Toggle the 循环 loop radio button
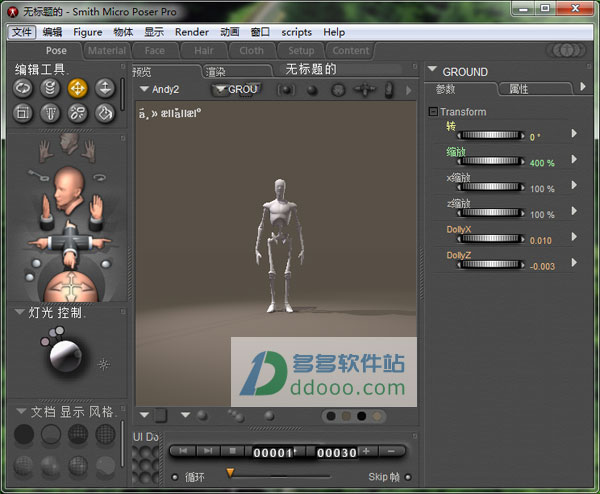Screen dimensions: 600x494 [x=175, y=477]
